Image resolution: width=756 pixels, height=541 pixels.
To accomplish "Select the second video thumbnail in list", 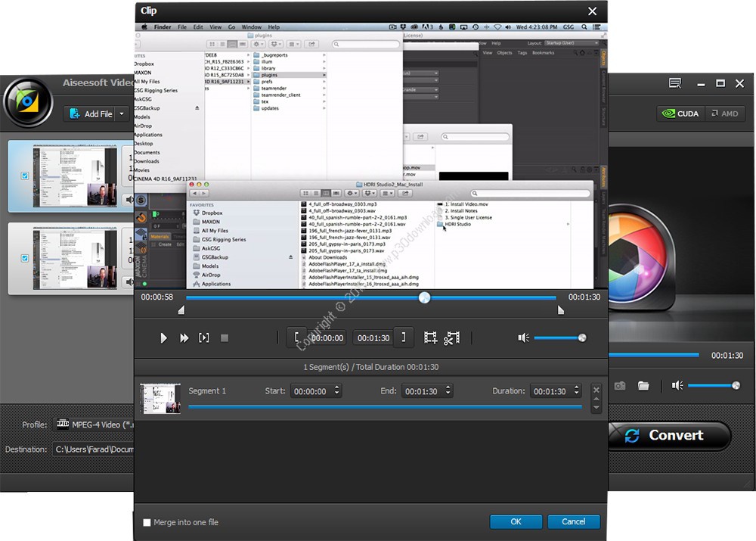I will 75,259.
